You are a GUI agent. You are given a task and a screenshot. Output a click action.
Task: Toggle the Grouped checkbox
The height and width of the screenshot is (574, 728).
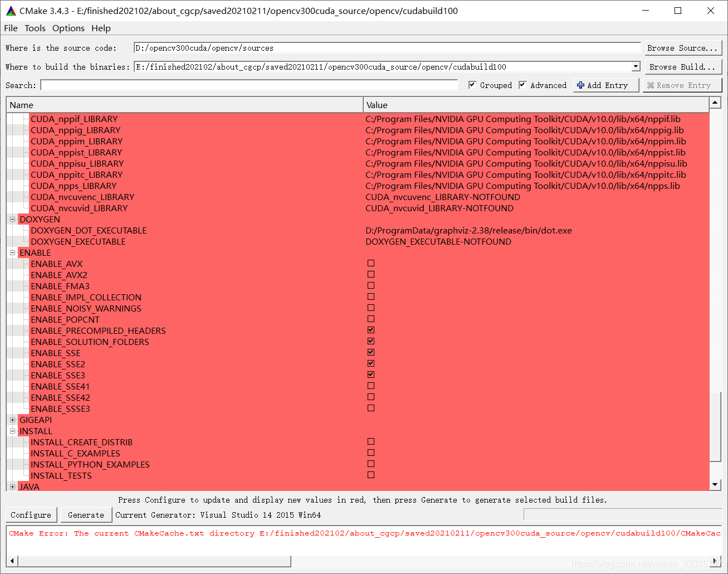(472, 85)
